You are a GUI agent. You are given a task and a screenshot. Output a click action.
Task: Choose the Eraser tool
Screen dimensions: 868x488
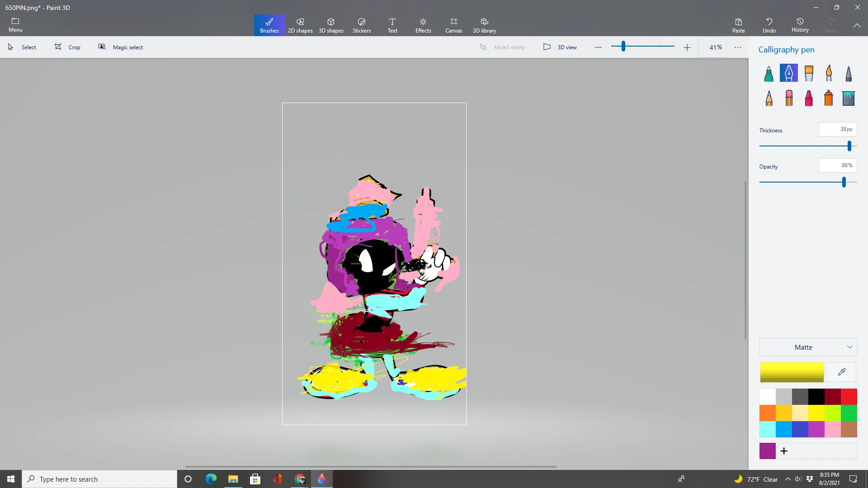pos(789,98)
